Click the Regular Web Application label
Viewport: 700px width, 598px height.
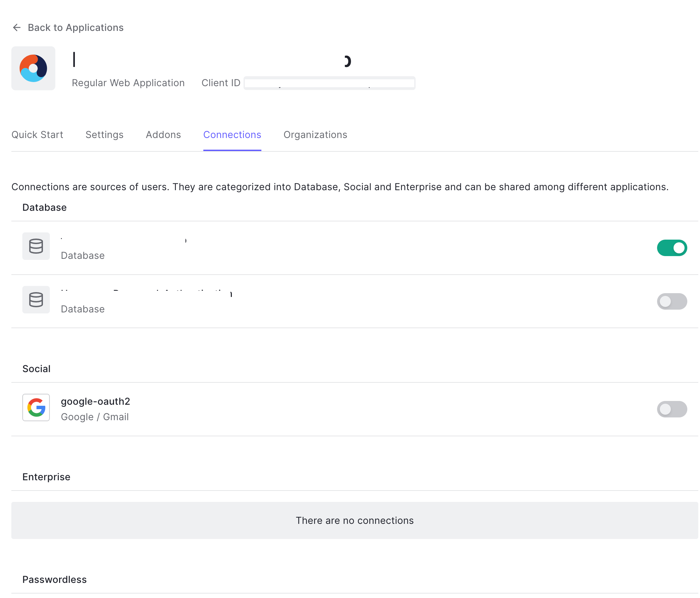pos(128,83)
